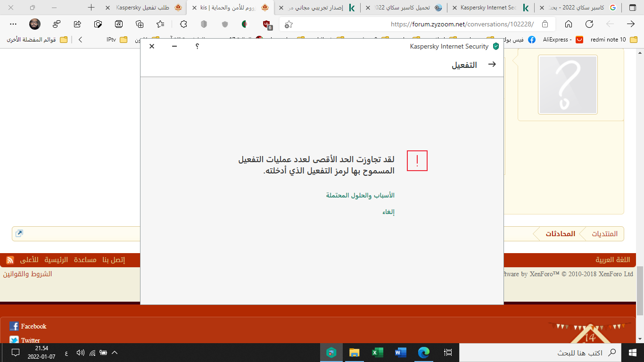Click 'مساعدة' footer link
This screenshot has width=644, height=362.
tap(85, 260)
